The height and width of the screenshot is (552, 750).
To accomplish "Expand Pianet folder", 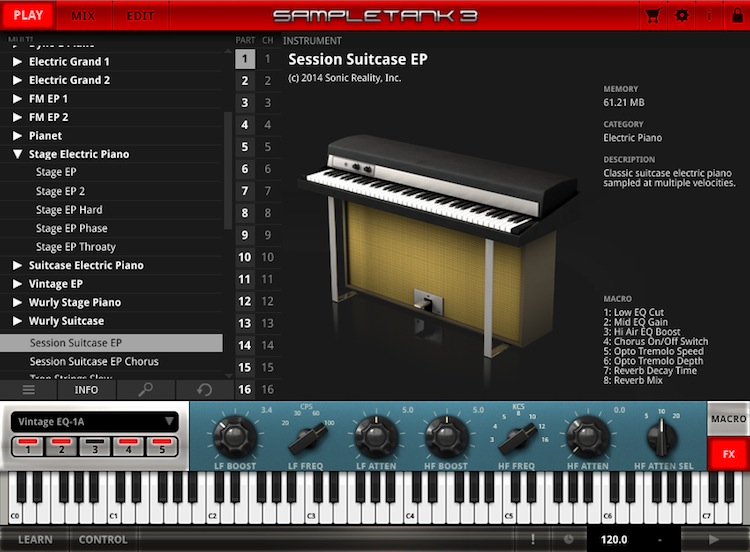I will click(17, 136).
